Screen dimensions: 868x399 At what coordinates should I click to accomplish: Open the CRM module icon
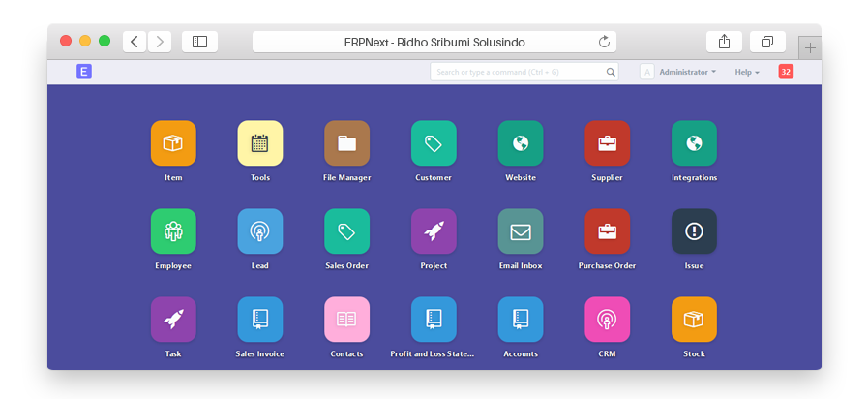click(608, 320)
